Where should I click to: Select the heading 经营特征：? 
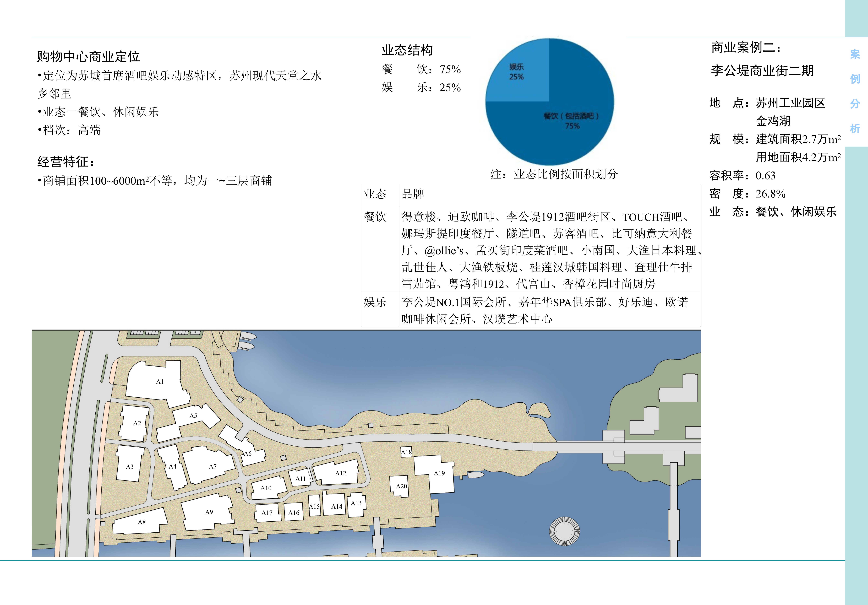(66, 162)
